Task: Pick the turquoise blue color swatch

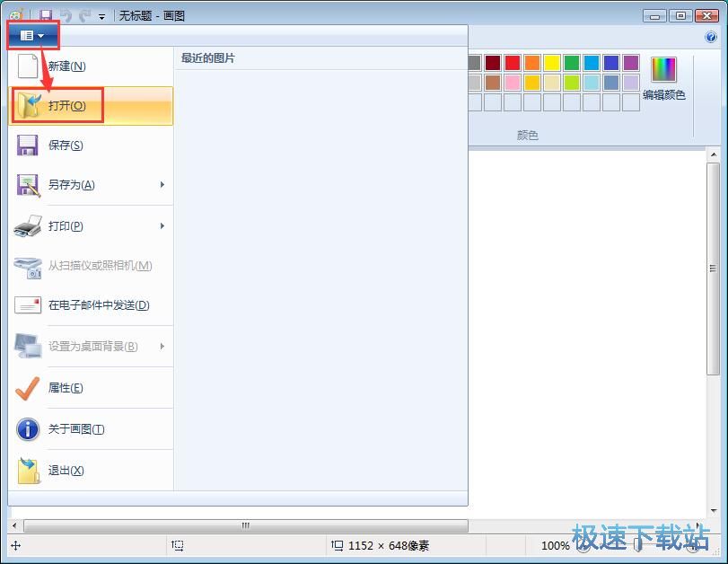Action: point(592,62)
